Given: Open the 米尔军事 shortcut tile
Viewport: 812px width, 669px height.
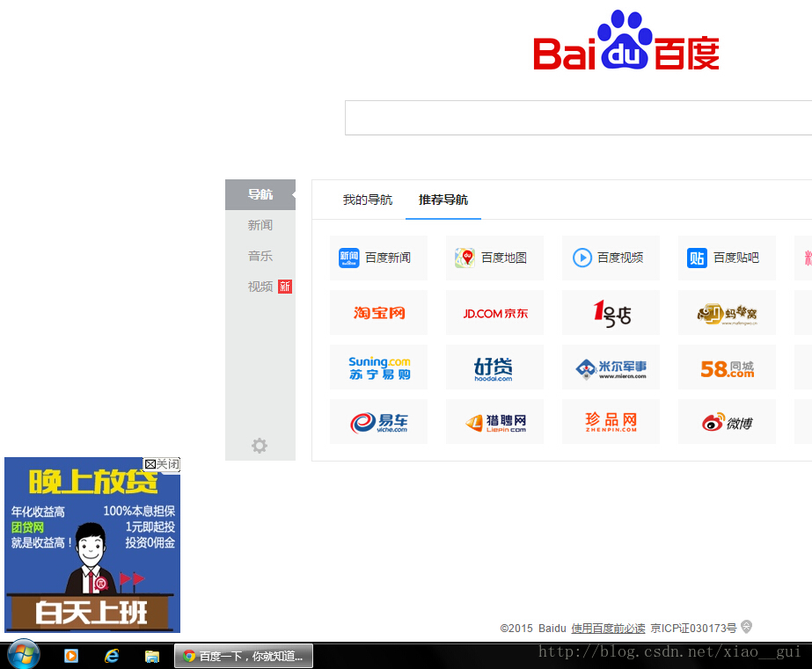Looking at the screenshot, I should point(611,367).
